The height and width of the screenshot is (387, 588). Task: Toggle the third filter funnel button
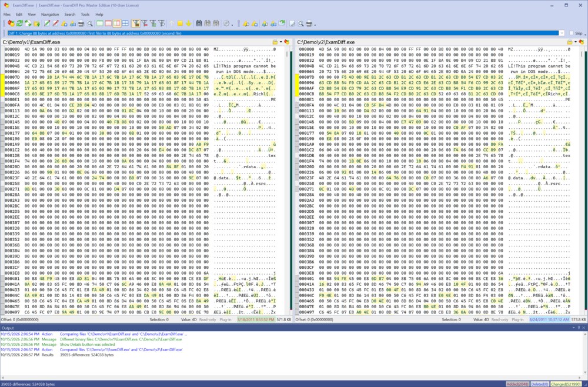click(153, 24)
